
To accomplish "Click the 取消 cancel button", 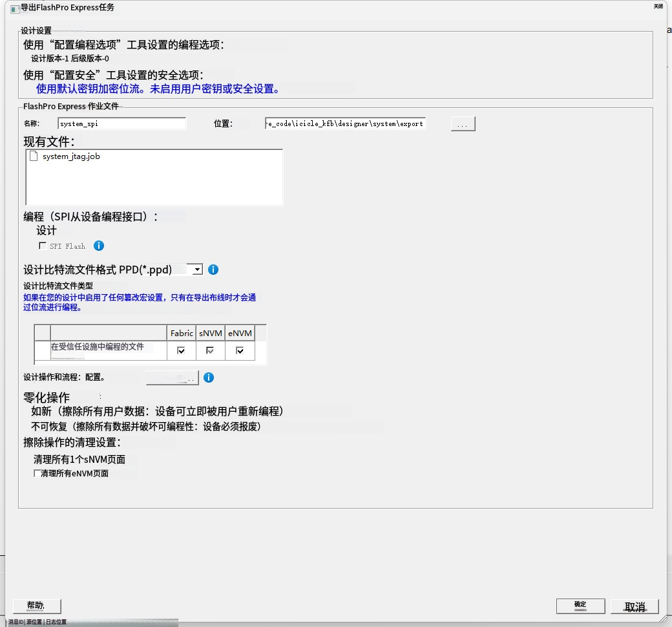I will click(635, 606).
